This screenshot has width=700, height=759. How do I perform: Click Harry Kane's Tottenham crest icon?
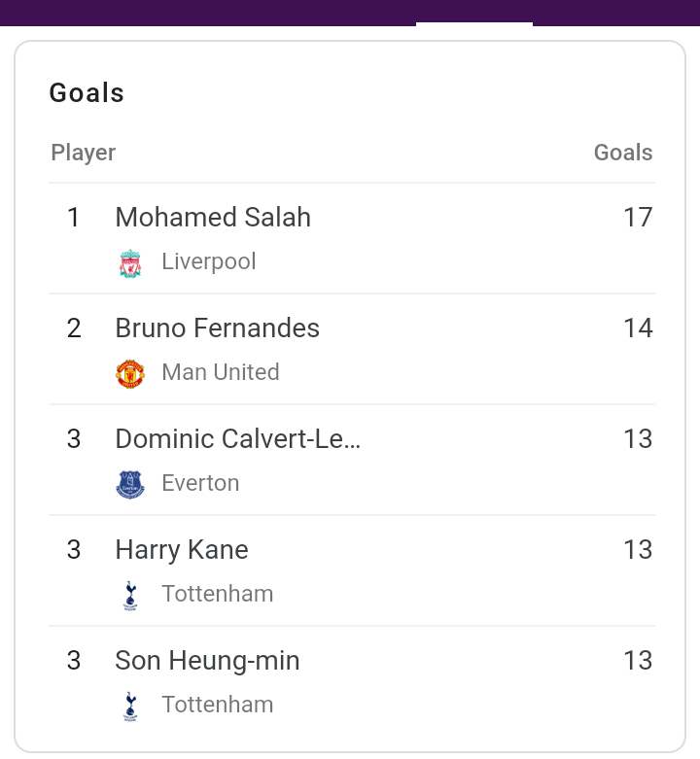click(130, 596)
